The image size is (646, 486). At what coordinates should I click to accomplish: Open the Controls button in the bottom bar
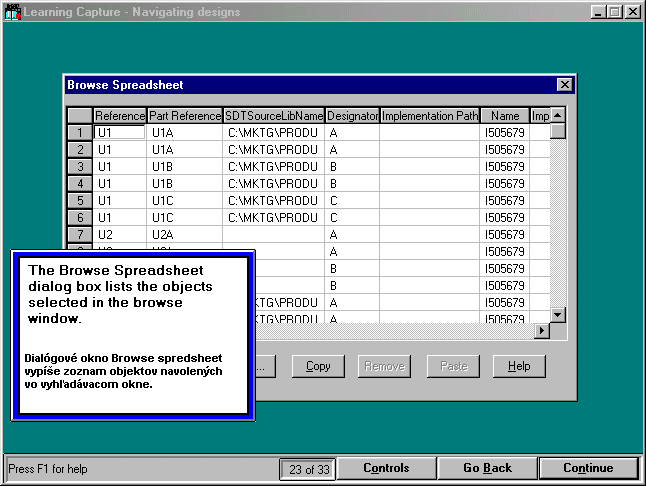386,468
